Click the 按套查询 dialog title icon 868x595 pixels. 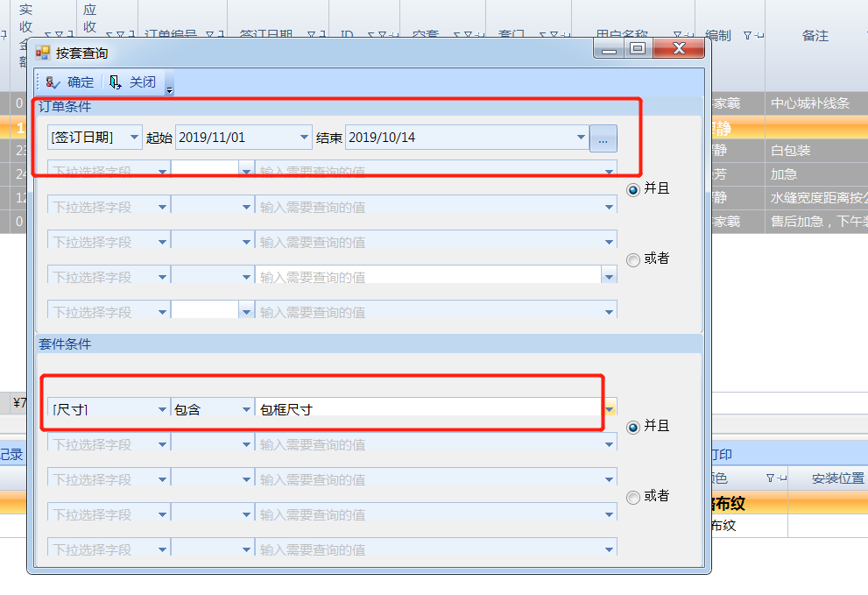[43, 53]
